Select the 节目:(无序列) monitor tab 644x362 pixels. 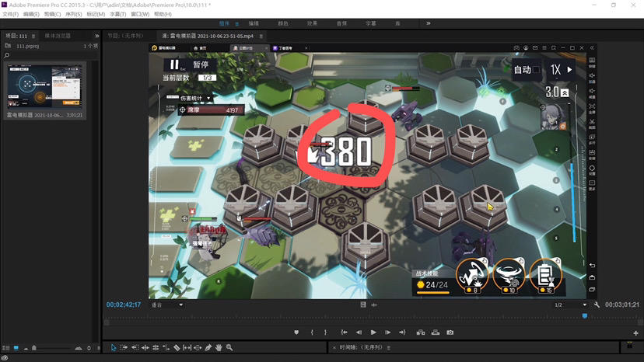click(125, 36)
